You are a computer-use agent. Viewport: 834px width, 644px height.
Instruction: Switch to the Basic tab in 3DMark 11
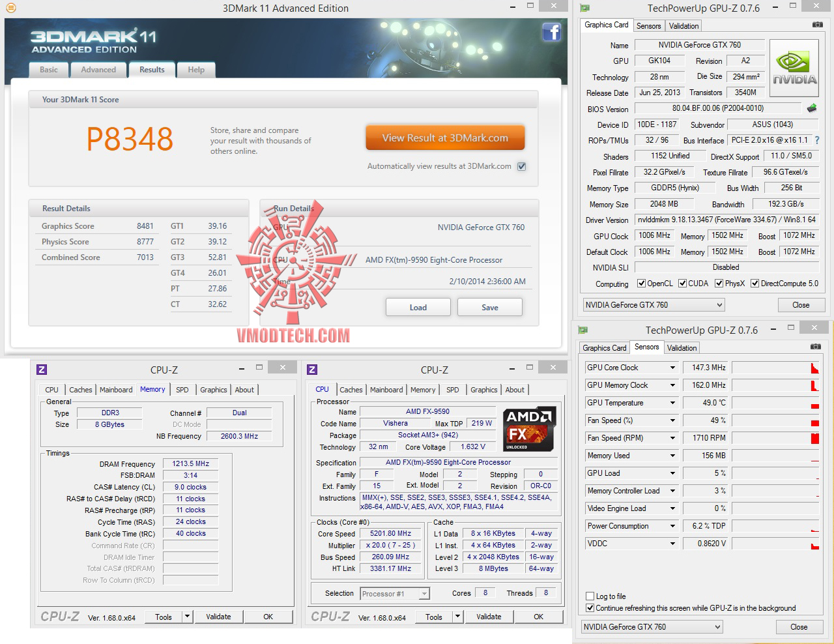click(49, 70)
